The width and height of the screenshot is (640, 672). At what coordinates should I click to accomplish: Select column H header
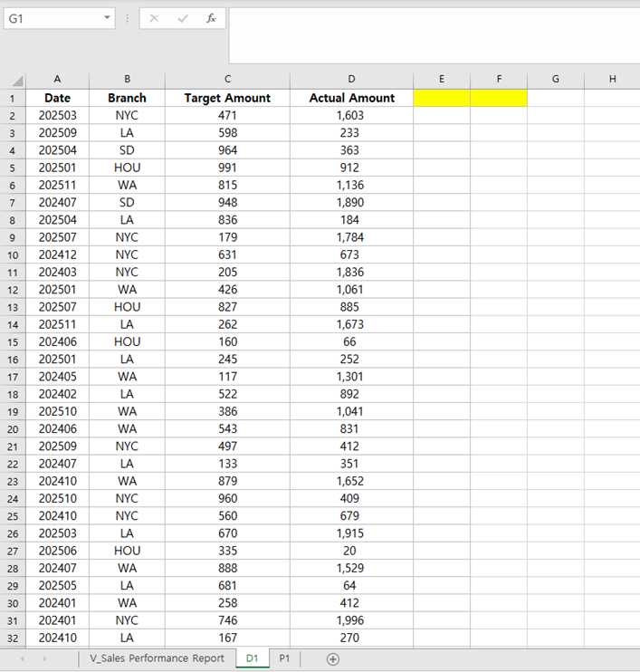[612, 80]
